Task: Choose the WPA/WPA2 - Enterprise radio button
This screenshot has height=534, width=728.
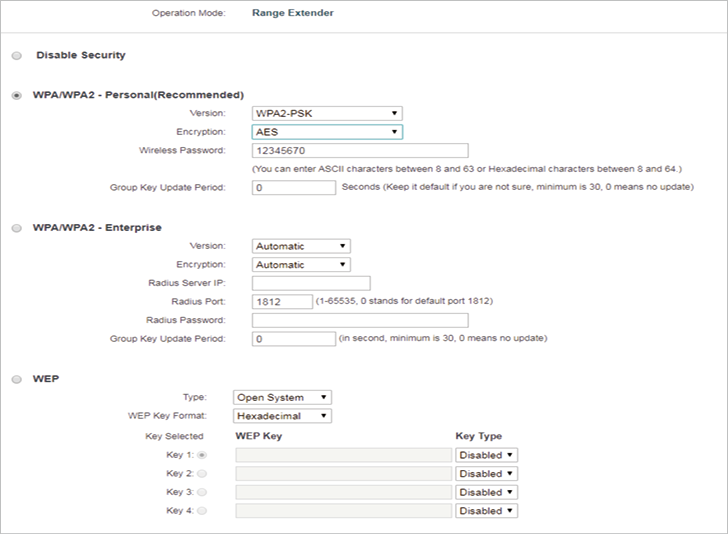Action: pyautogui.click(x=17, y=228)
